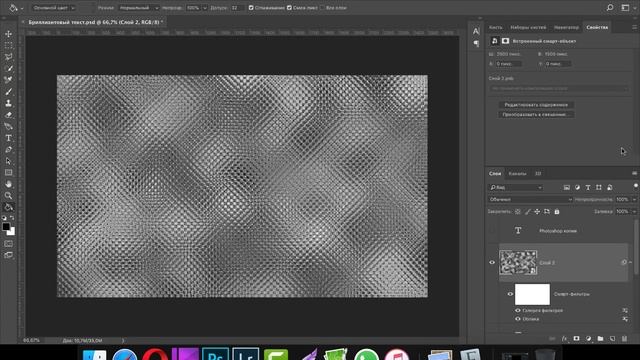Create a new layer group

click(600, 339)
